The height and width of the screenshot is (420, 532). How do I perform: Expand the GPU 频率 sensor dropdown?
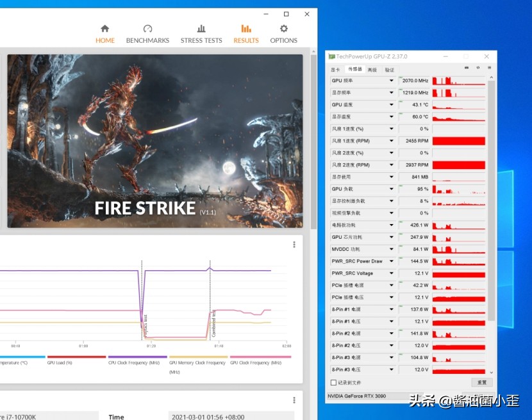pos(391,81)
